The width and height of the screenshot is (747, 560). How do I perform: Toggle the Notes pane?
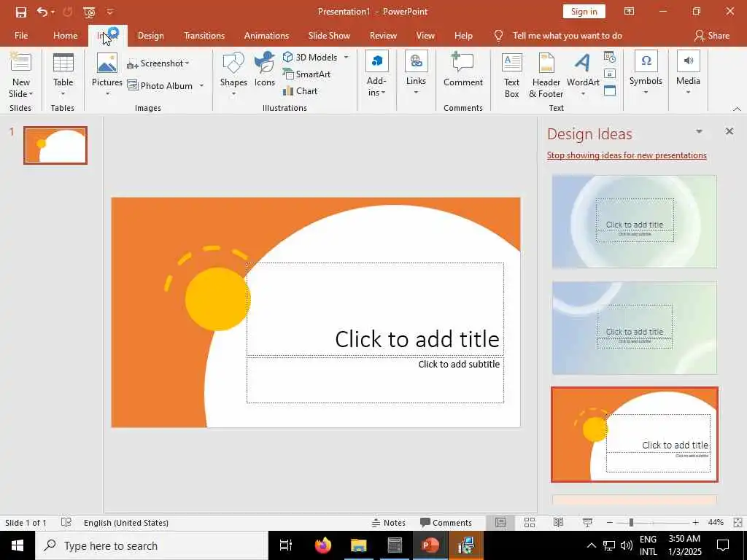coord(389,522)
